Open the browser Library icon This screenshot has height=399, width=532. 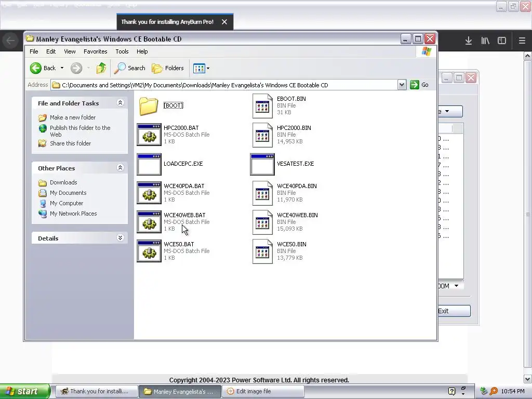tap(485, 41)
